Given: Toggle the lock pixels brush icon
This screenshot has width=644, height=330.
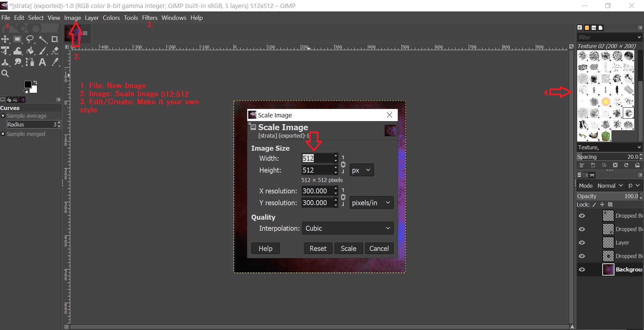Looking at the screenshot, I should pyautogui.click(x=594, y=205).
